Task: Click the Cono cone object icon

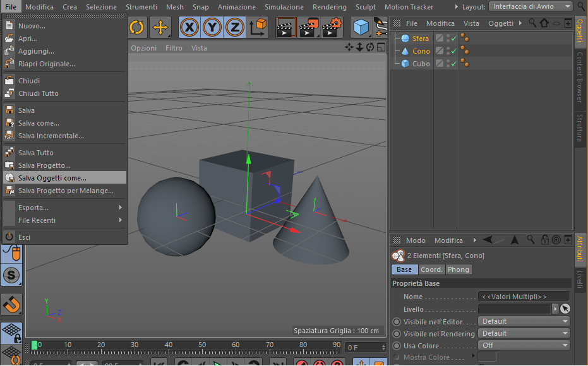Action: pyautogui.click(x=405, y=51)
